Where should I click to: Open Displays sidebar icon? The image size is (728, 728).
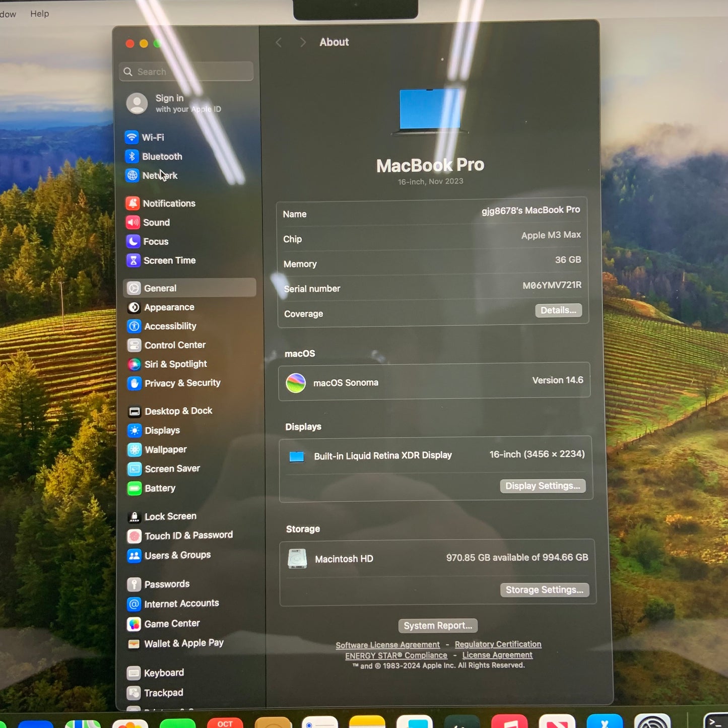(135, 430)
